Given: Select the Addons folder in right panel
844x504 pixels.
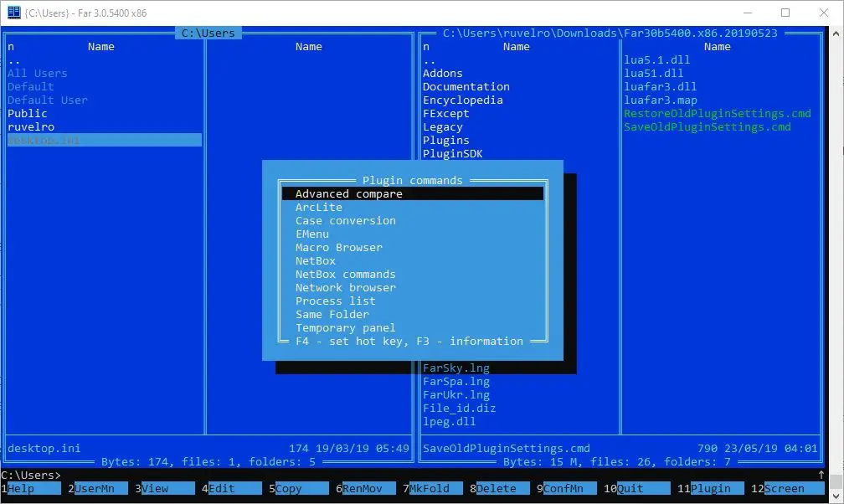Looking at the screenshot, I should [442, 73].
